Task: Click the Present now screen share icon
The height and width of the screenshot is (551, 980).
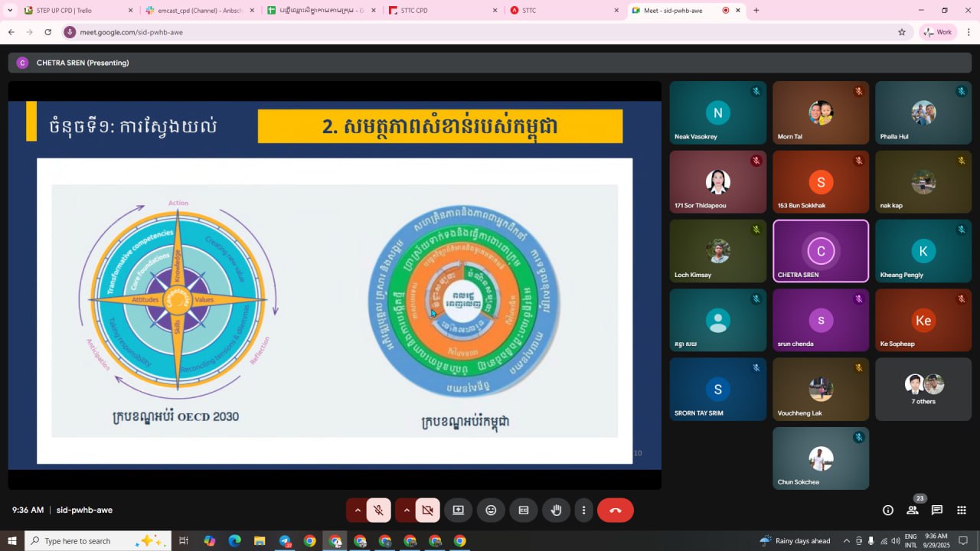Action: coord(459,510)
